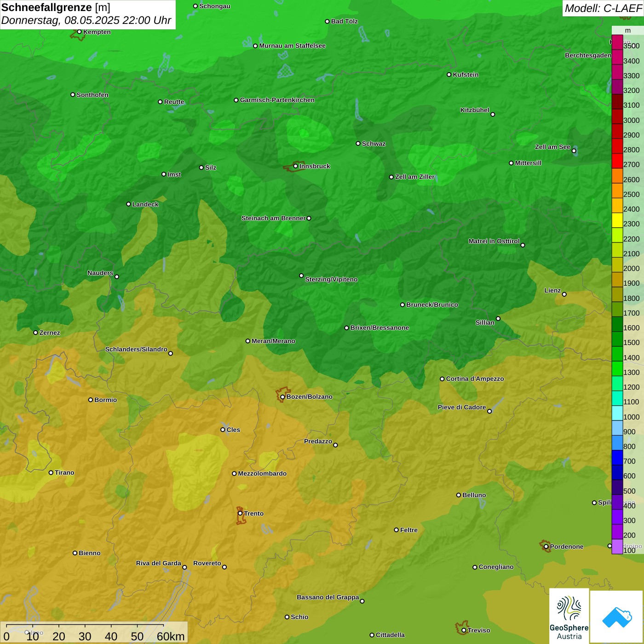The image size is (644, 644).
Task: Click the Trento city label
Action: 254,513
